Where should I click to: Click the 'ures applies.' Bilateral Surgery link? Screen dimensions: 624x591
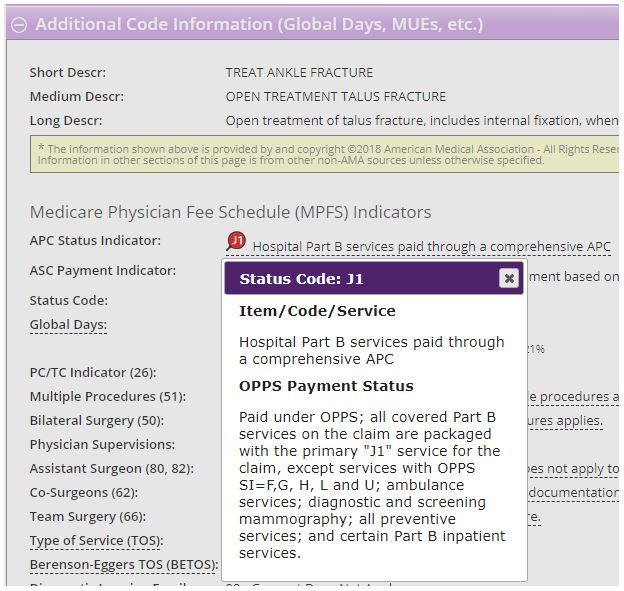(x=566, y=421)
